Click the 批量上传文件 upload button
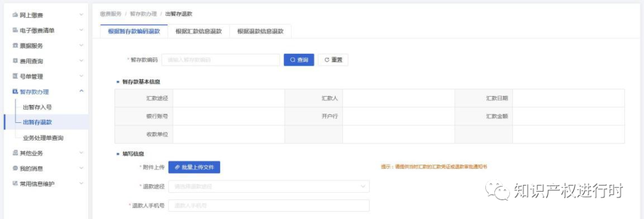The height and width of the screenshot is (219, 644). (x=194, y=167)
